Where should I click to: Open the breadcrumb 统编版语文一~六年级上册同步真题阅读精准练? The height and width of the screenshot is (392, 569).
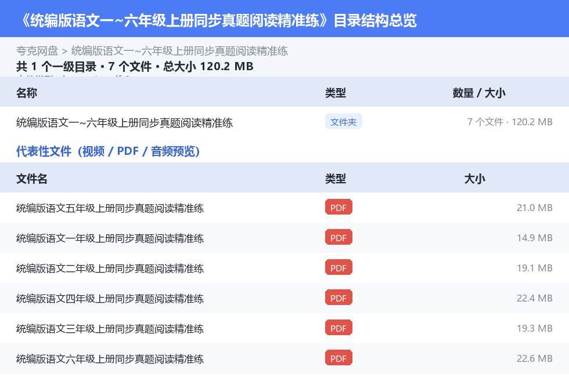click(179, 50)
